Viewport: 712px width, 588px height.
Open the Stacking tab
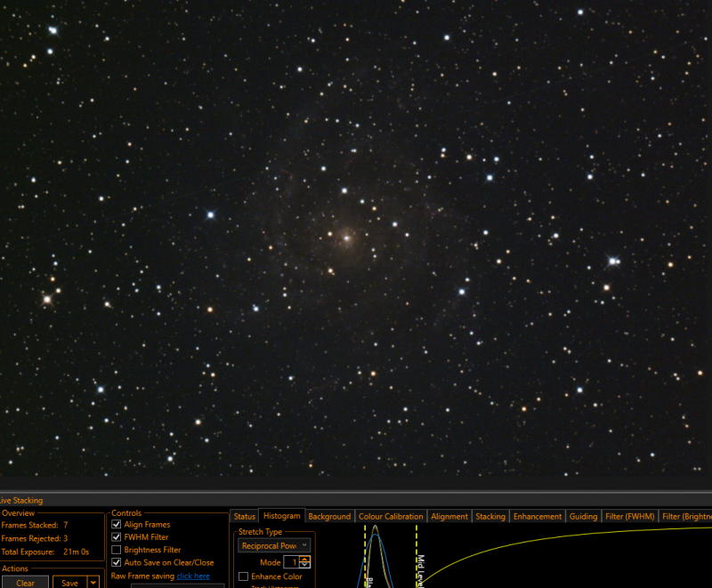coord(490,516)
